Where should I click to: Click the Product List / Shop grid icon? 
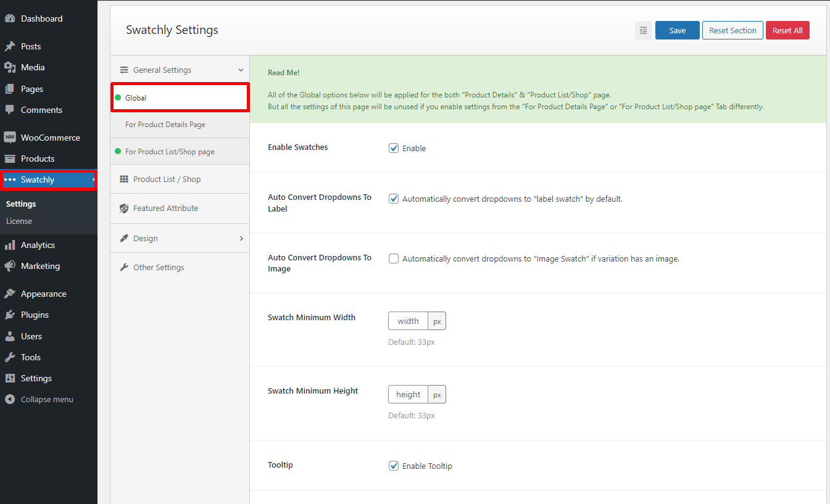[x=123, y=180]
